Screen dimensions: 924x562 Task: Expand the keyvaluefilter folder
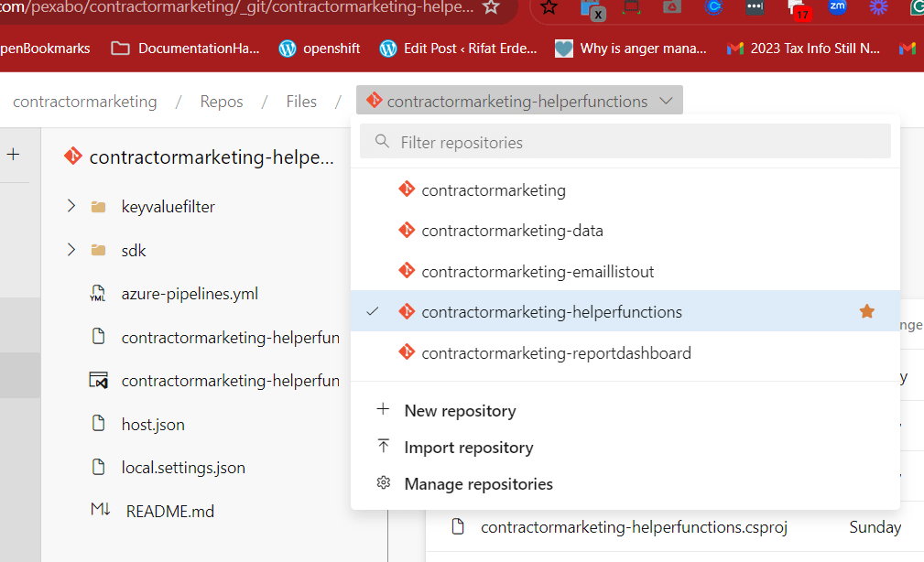click(71, 206)
